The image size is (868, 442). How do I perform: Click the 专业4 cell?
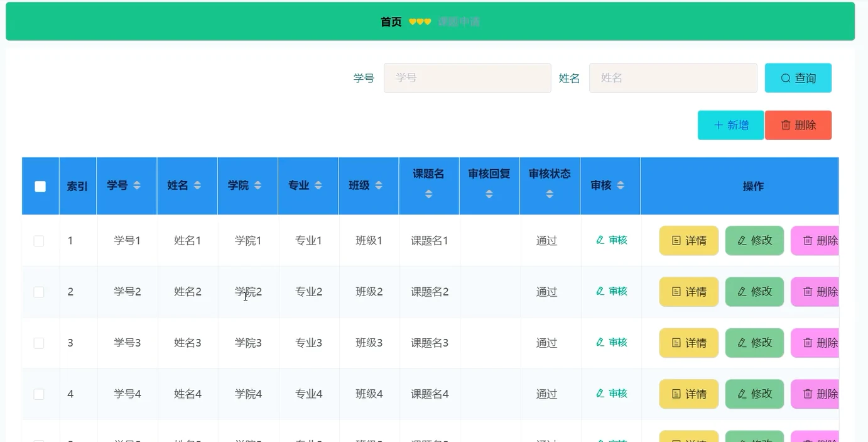(x=309, y=394)
